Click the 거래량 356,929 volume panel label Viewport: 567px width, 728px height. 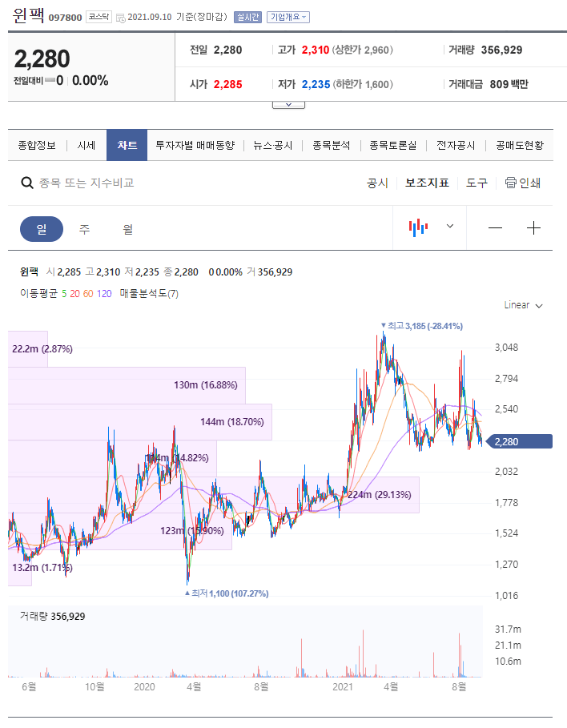(x=53, y=616)
